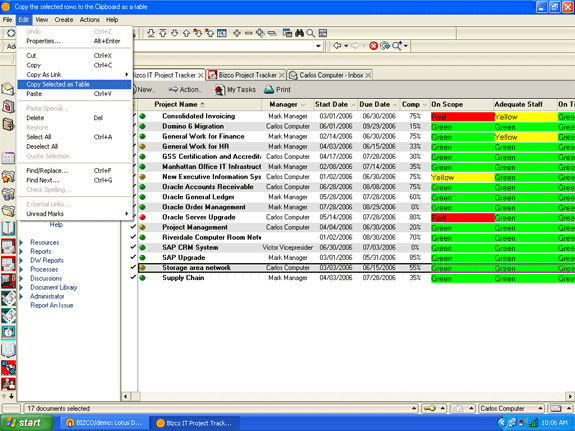Open the Discussions navigation link
The image size is (575, 431).
(46, 278)
